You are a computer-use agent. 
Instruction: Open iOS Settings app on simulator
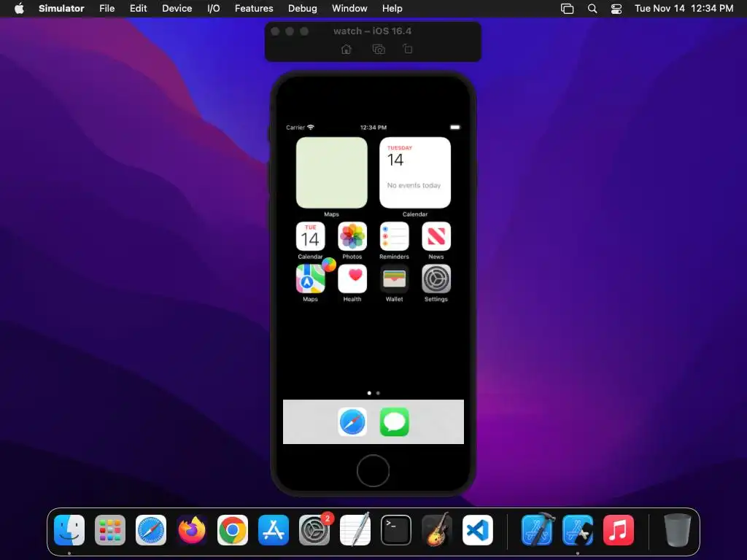pyautogui.click(x=436, y=279)
